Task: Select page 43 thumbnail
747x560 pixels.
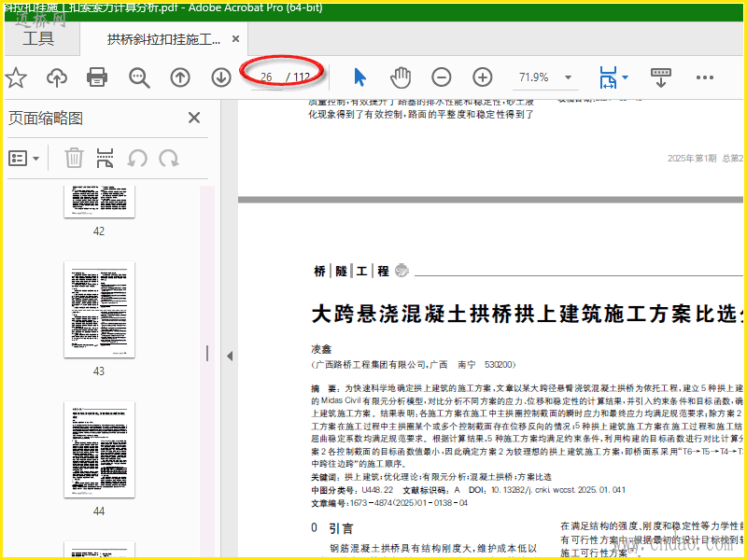Action: click(99, 310)
